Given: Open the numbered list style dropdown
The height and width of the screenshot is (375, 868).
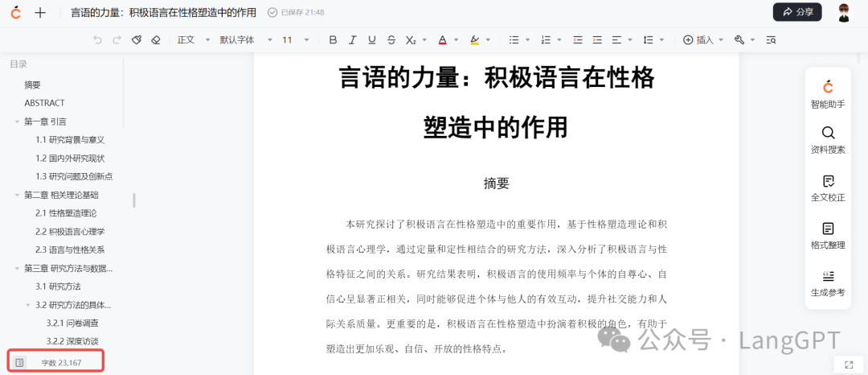Looking at the screenshot, I should 559,40.
